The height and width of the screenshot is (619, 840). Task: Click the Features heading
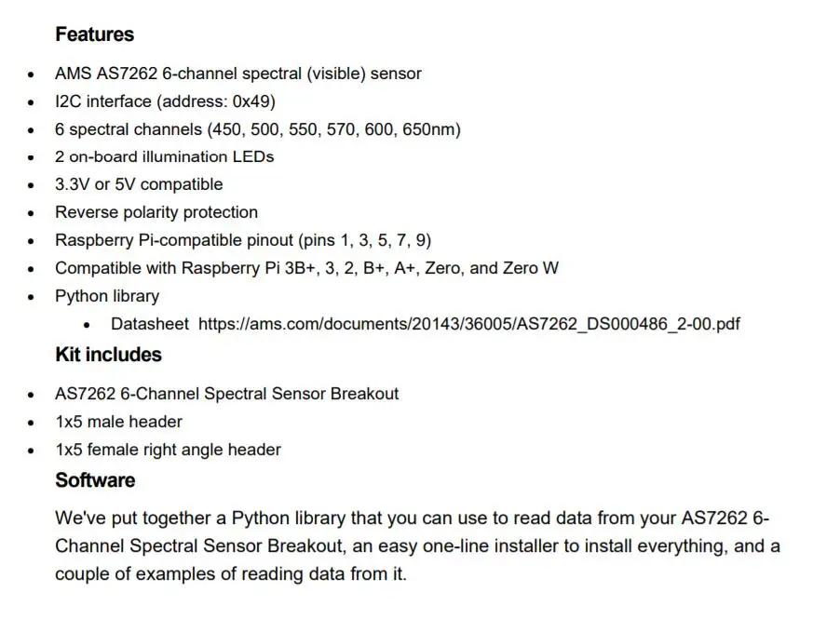tap(94, 34)
